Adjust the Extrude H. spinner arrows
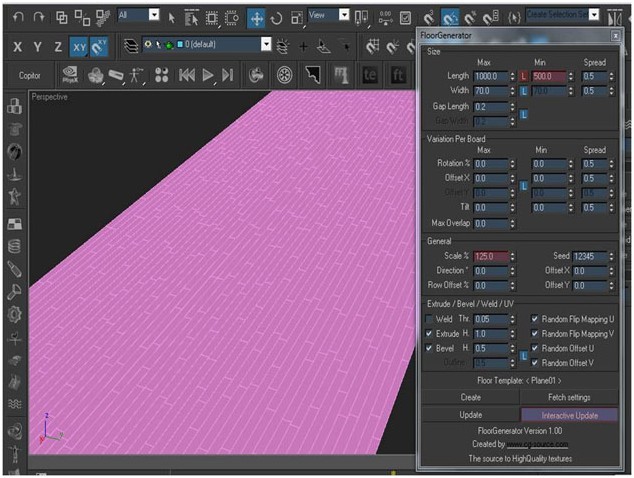 513,334
